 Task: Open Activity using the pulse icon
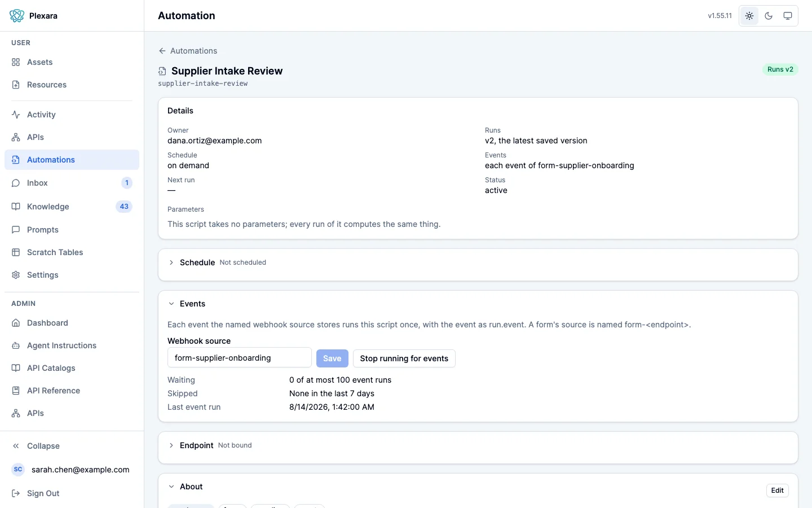(x=16, y=115)
